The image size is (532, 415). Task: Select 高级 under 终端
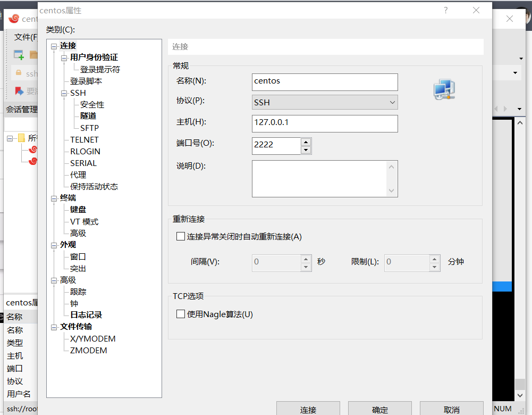click(x=78, y=234)
